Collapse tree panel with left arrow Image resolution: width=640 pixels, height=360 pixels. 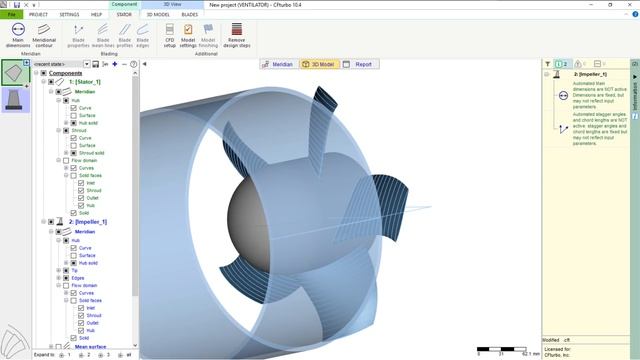pyautogui.click(x=144, y=64)
